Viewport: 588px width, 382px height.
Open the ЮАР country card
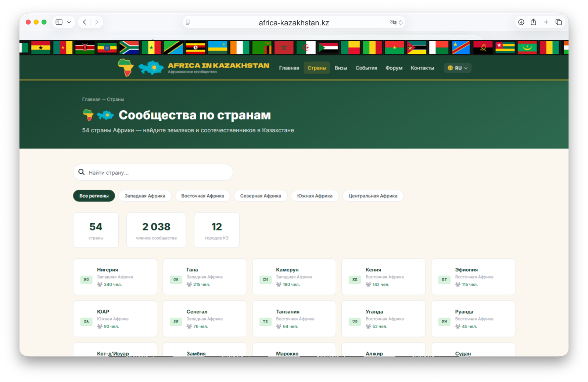[115, 319]
